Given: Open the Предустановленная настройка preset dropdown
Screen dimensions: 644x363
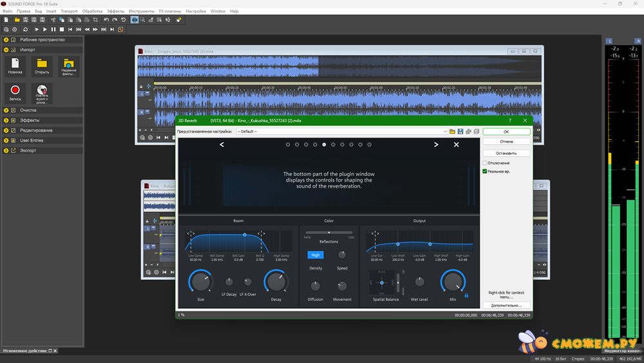Looking at the screenshot, I should click(341, 132).
